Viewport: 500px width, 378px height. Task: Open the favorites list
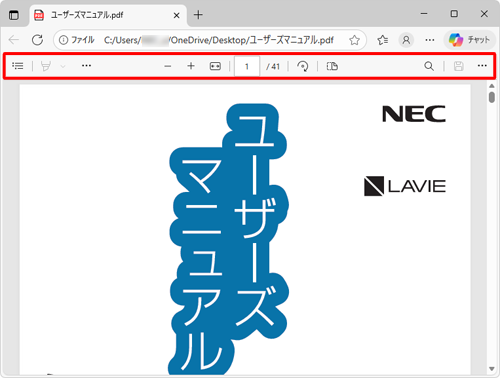[x=383, y=40]
